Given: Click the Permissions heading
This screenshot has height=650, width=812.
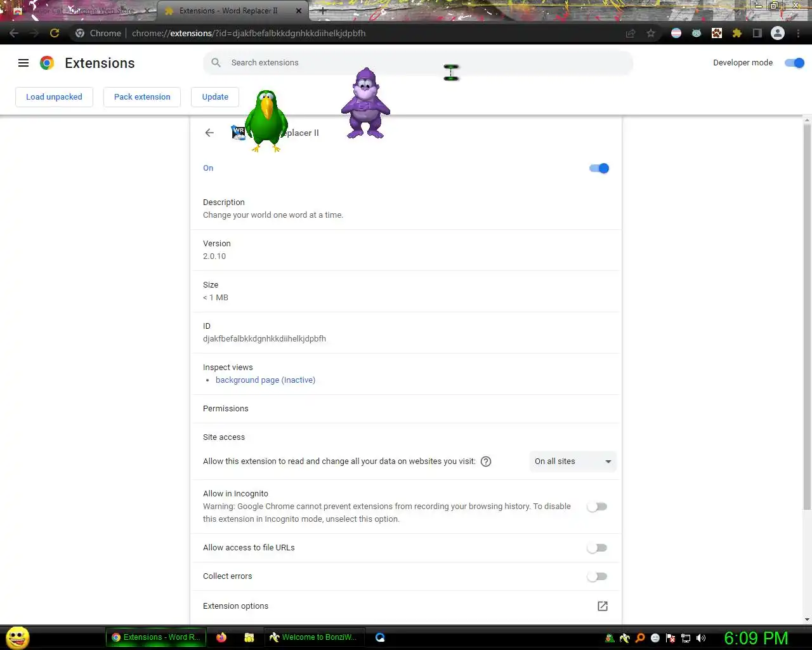Looking at the screenshot, I should click(x=226, y=409).
